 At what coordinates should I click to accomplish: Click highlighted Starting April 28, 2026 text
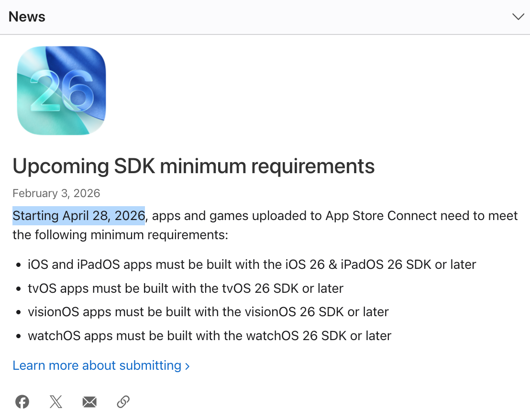point(79,216)
